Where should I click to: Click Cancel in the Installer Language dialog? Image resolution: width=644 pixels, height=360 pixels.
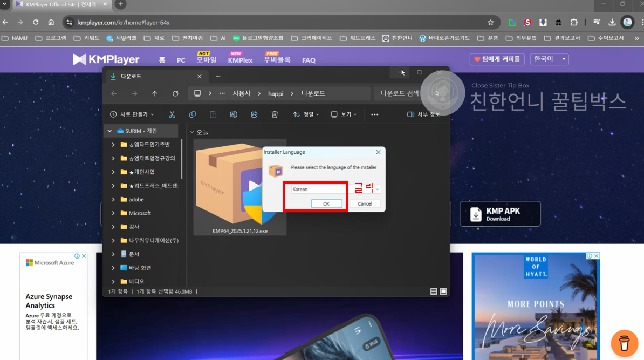pos(364,204)
